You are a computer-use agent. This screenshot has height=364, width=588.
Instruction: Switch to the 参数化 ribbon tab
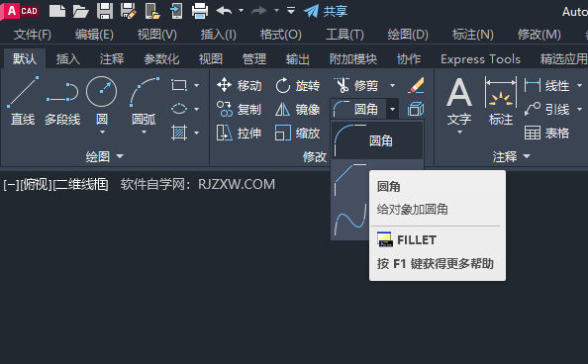pos(161,59)
